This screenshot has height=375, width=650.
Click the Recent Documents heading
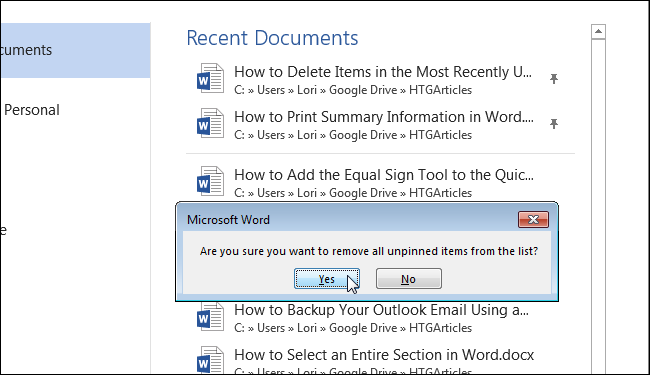272,38
